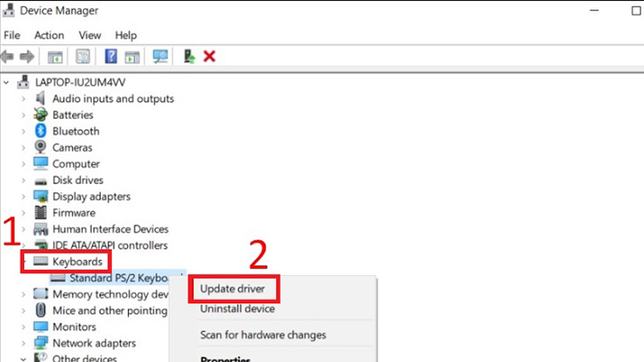Click the Forward arrow in the toolbar
The width and height of the screenshot is (644, 362).
(27, 56)
